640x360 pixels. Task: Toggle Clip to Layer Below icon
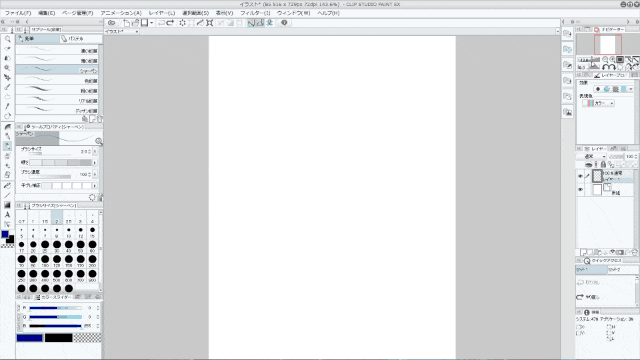(588, 164)
